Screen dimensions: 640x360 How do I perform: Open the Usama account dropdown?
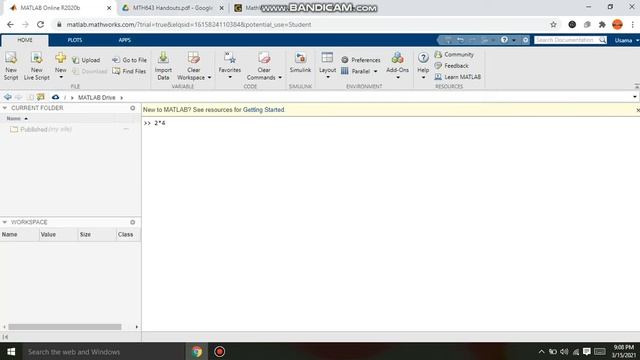tap(627, 40)
